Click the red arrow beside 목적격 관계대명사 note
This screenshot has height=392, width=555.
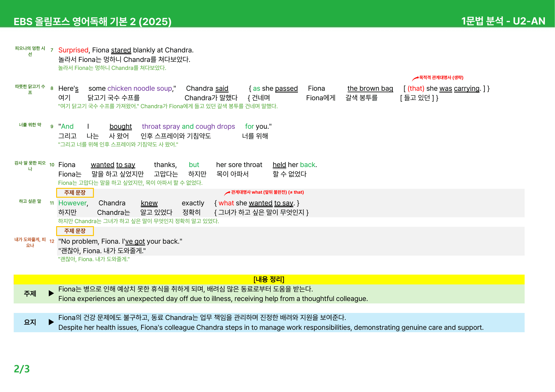[415, 78]
